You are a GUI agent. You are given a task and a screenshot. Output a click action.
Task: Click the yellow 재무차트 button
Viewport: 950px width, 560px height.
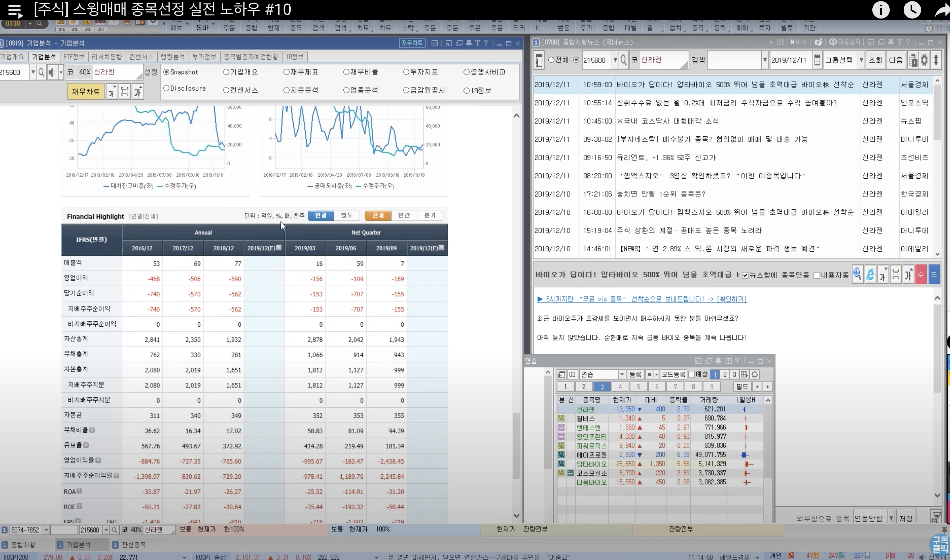point(86,91)
